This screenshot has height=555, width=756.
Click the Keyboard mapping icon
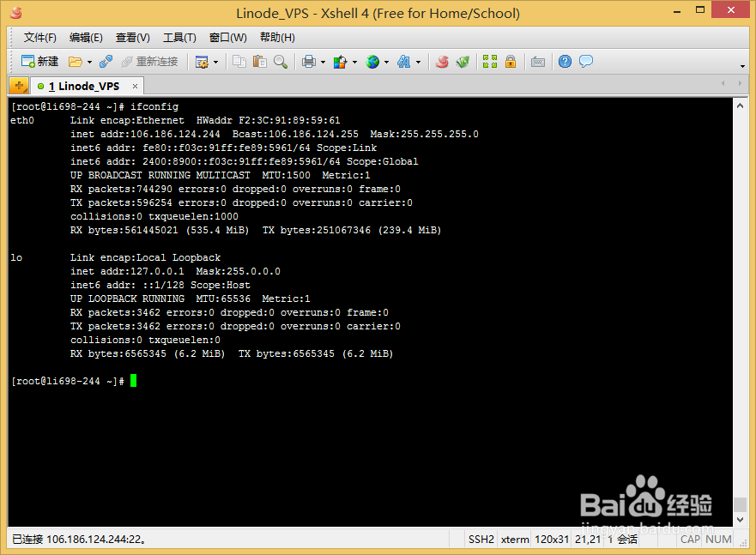coord(537,62)
